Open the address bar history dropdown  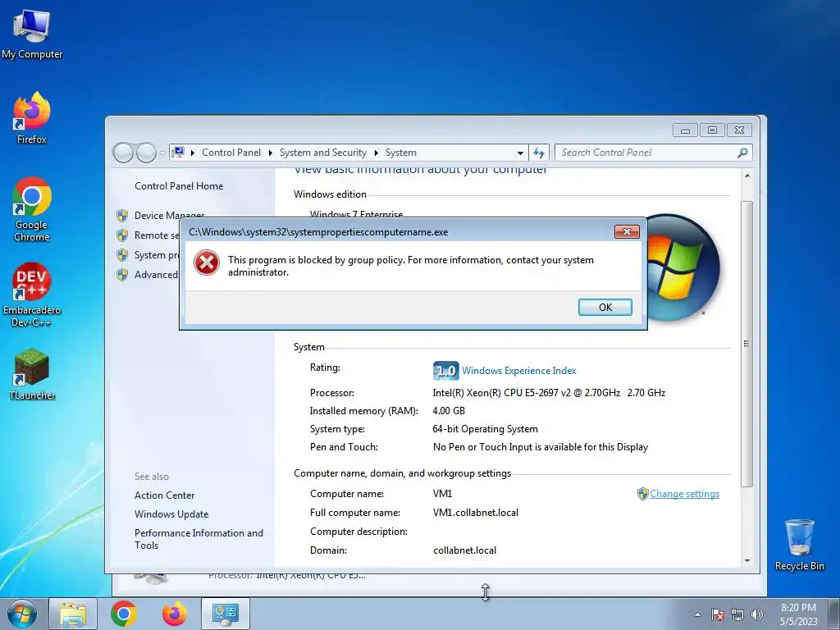point(520,153)
